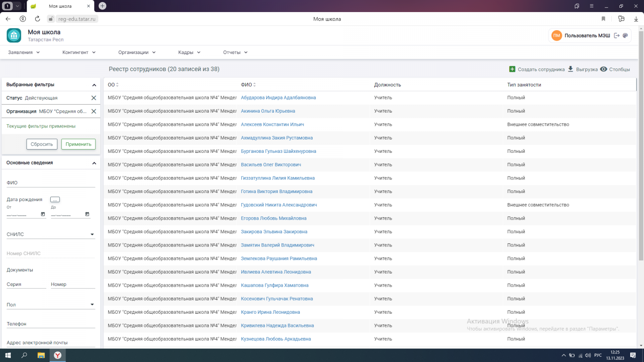Click the ФИО filter input field
Image resolution: width=644 pixels, height=362 pixels.
pos(51,183)
